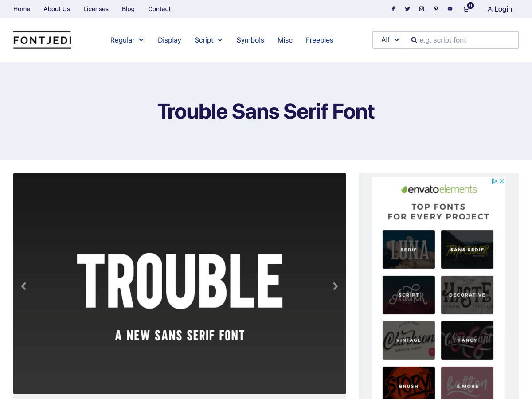Open the Instagram social icon
Screen dimensions: 532x399
point(422,9)
